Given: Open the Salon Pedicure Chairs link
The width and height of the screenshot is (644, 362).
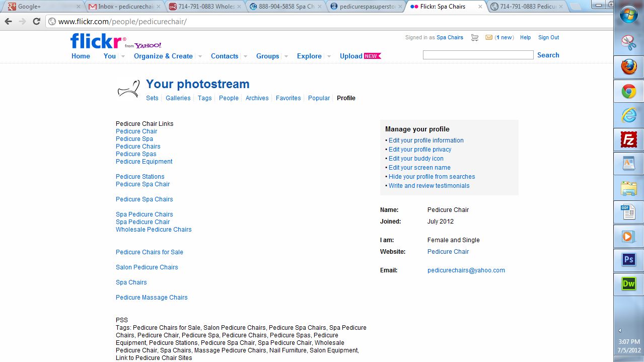Looking at the screenshot, I should point(147,267).
